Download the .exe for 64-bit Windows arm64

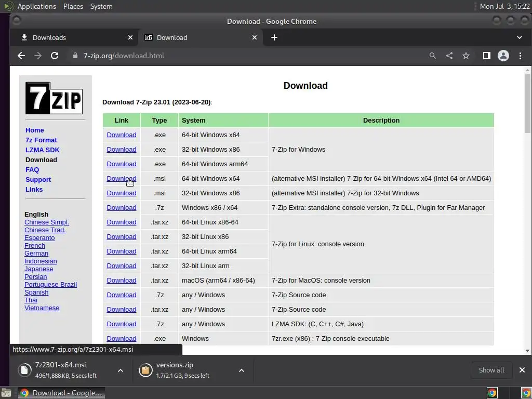122,164
